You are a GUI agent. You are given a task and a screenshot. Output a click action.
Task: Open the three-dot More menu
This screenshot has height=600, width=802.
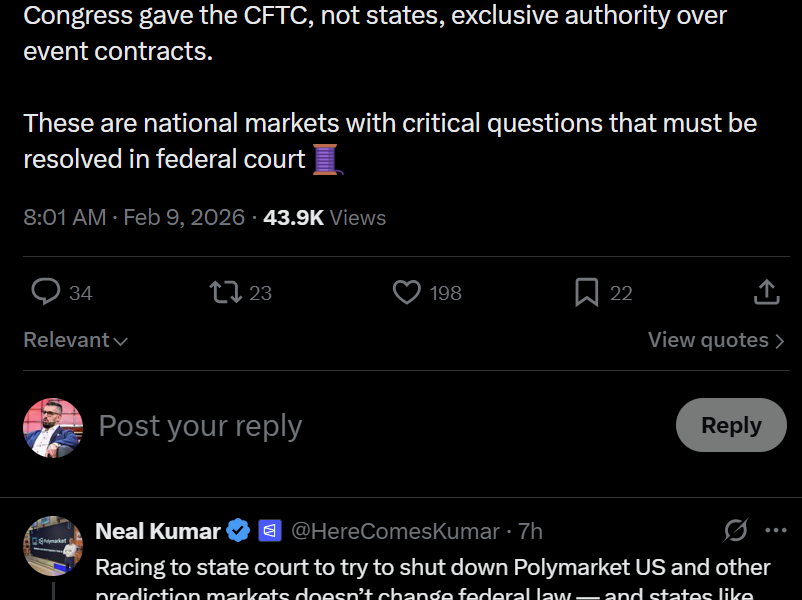point(776,530)
